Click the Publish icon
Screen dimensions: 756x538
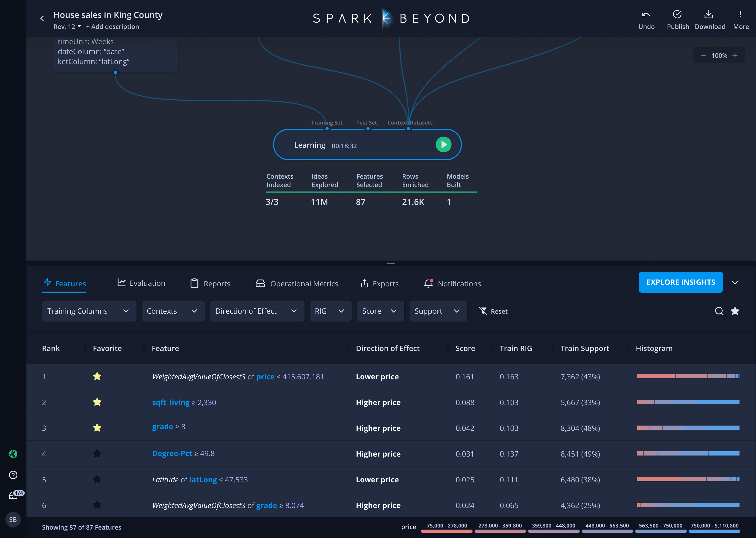(677, 14)
